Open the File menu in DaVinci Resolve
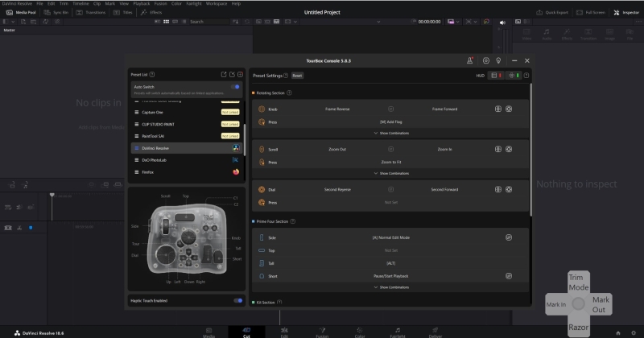 pyautogui.click(x=39, y=3)
